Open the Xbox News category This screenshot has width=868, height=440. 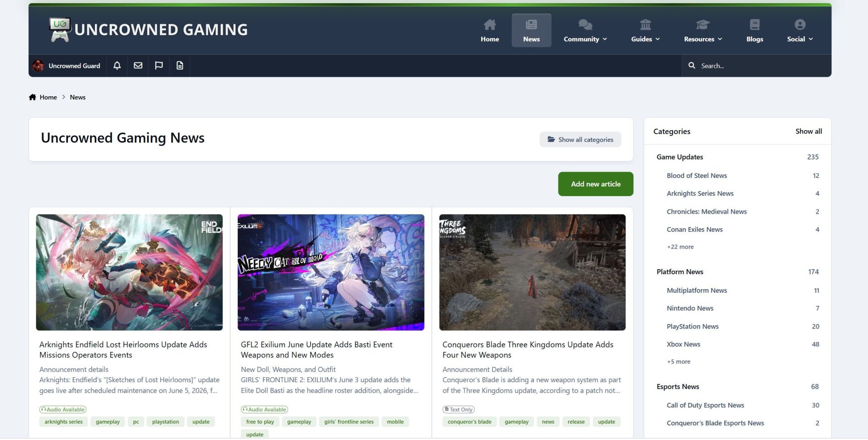(683, 344)
